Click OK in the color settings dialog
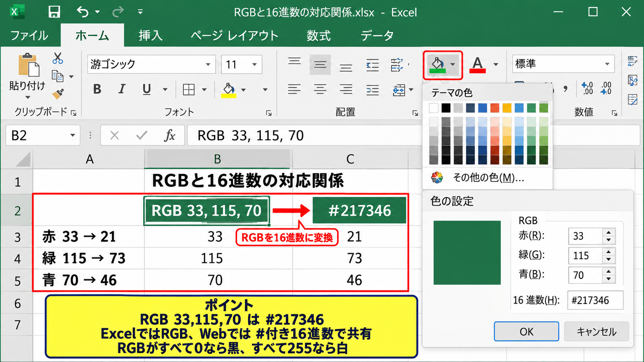 point(527,332)
